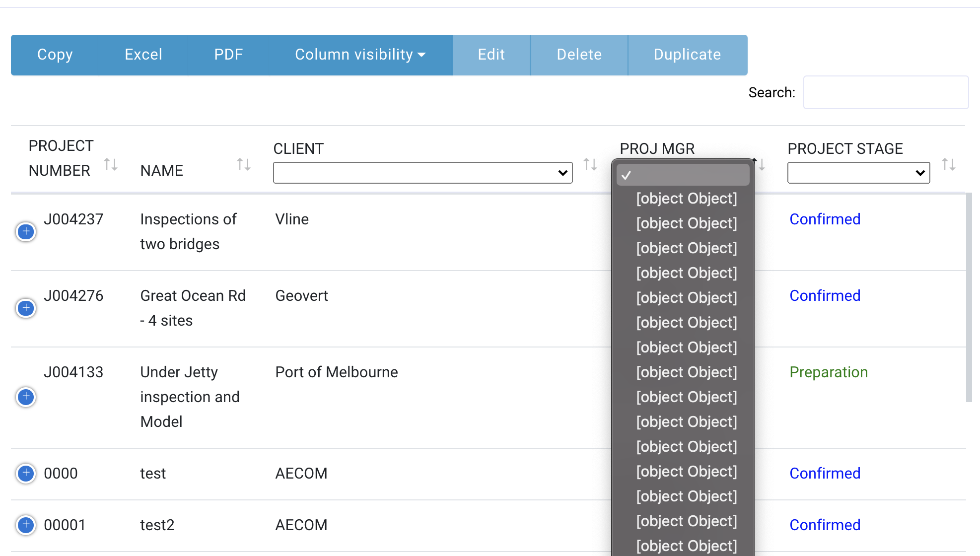This screenshot has height=556, width=980.
Task: Click the Confirmed status for J004237
Action: [x=825, y=219]
